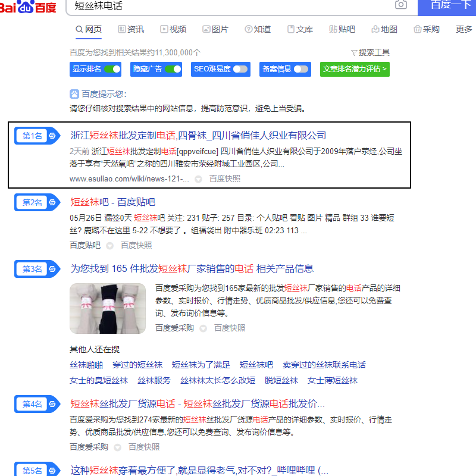Open result 浙江短丝袜批发定制电话 link
Viewport: 476px width, 476px height.
[x=198, y=136]
